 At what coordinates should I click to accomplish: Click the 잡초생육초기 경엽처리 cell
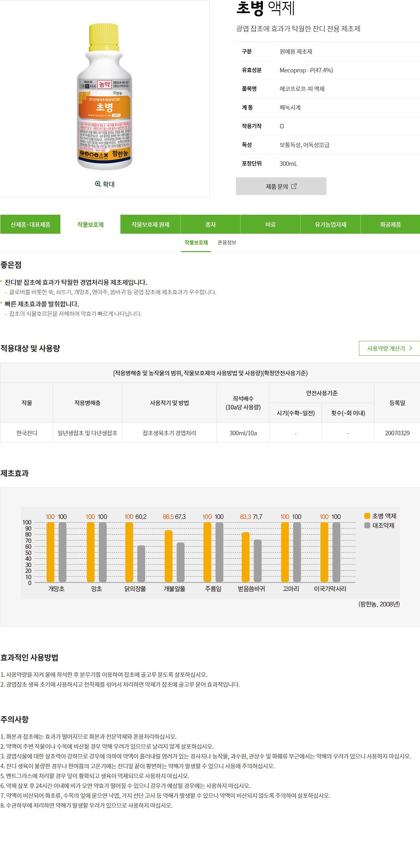click(x=169, y=433)
